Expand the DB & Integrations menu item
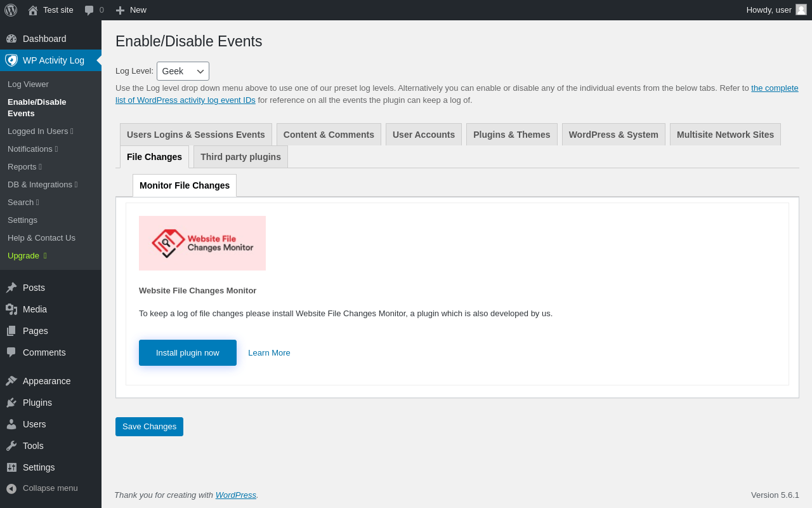812x508 pixels. [43, 185]
